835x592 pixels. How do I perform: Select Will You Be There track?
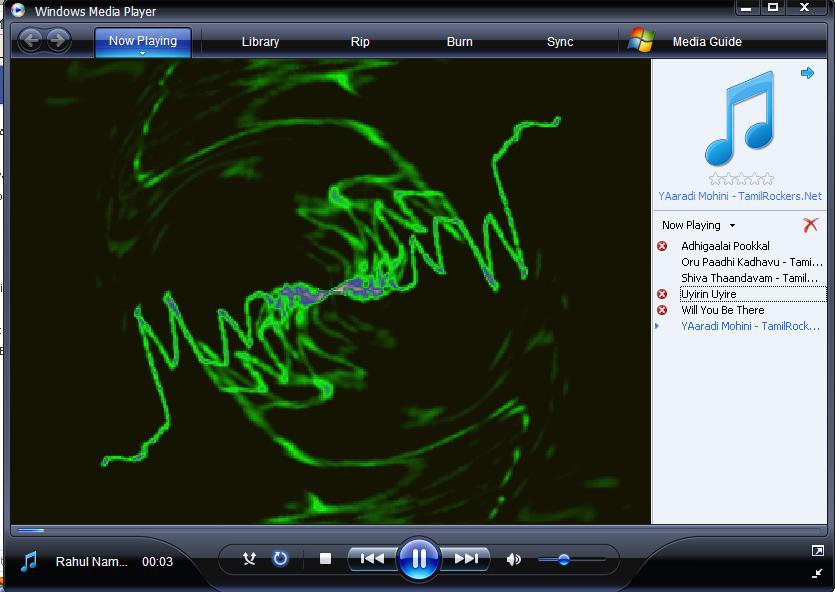[723, 310]
